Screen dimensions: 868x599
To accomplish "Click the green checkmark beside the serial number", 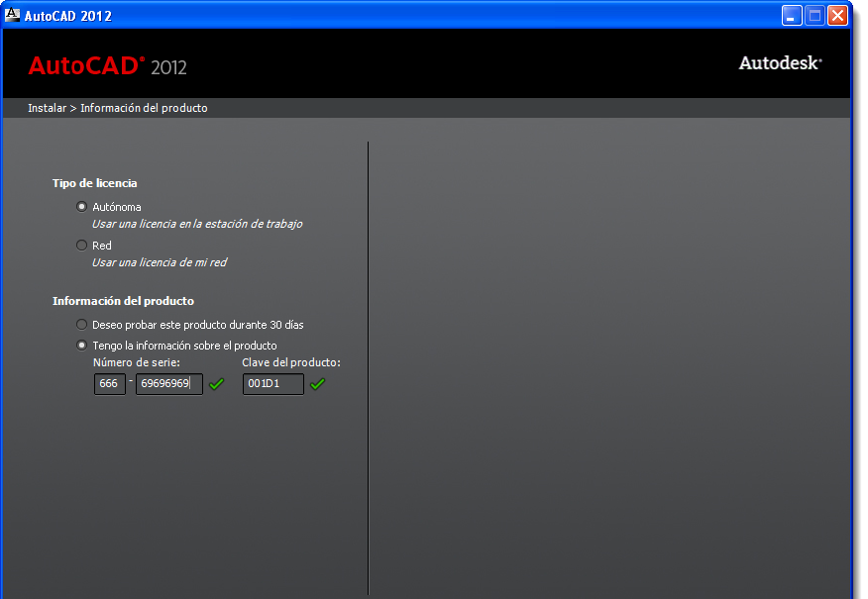I will tap(216, 384).
